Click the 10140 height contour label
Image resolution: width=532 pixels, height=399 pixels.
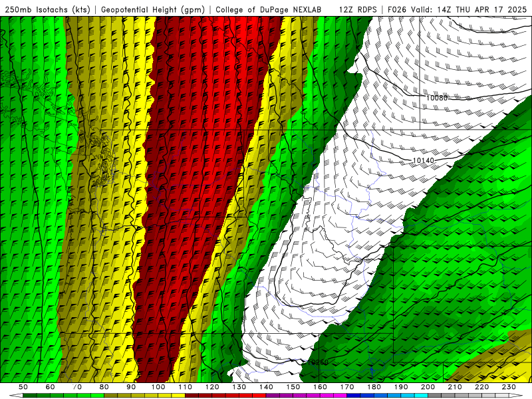click(423, 160)
